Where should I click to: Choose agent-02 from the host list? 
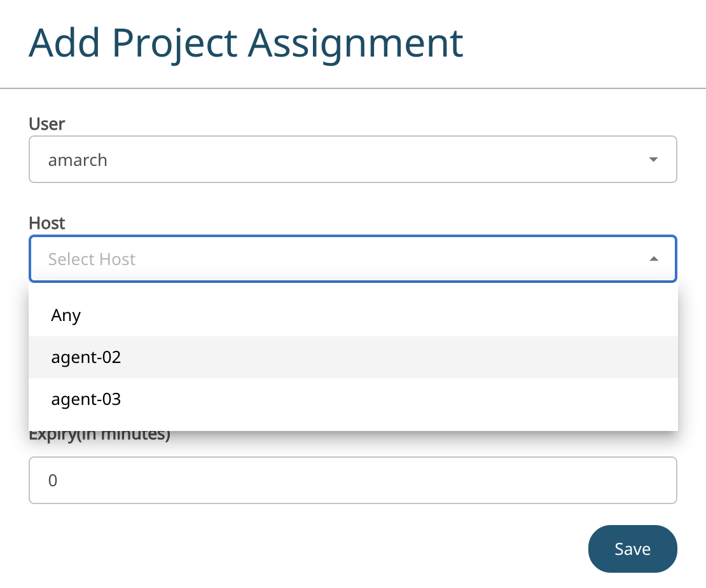86,357
